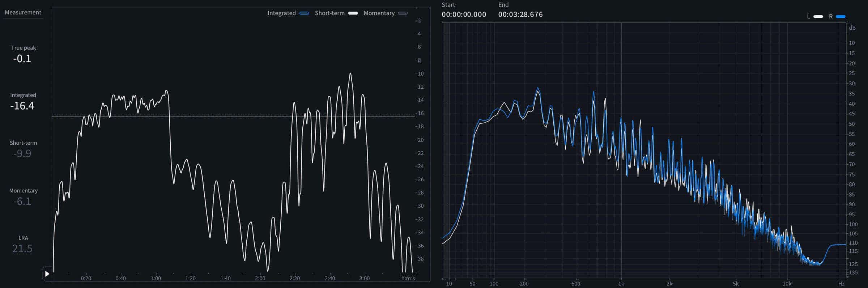Click the play button below the loudness graph
868x288 pixels.
[47, 274]
